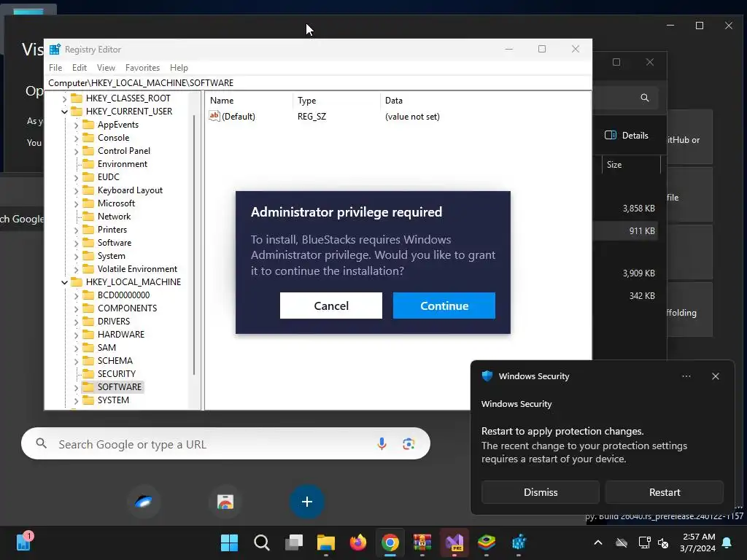The width and height of the screenshot is (747, 560).
Task: Open Widgets icon with badge
Action: (x=23, y=542)
